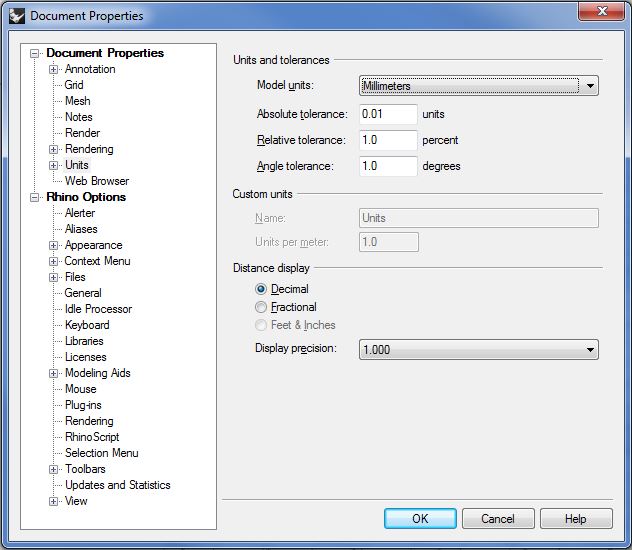Collapse the Rhino Options tree node
The image size is (632, 550).
pos(35,197)
